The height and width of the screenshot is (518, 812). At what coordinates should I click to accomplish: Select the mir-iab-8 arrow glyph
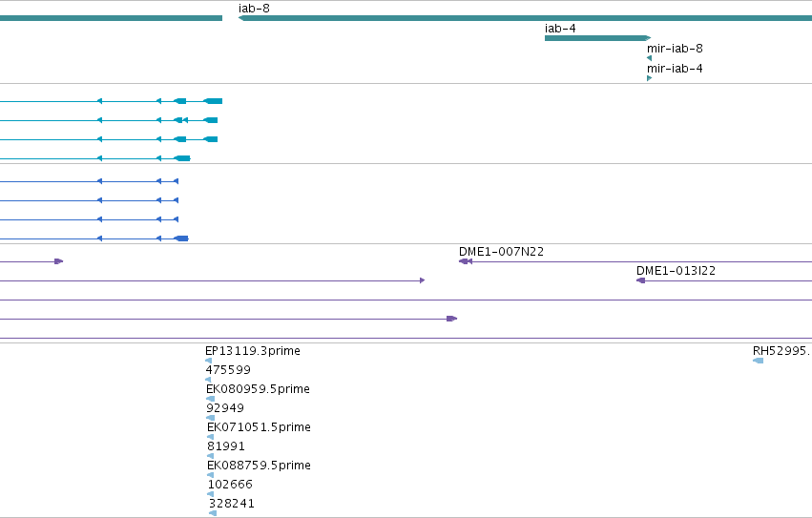(650, 58)
